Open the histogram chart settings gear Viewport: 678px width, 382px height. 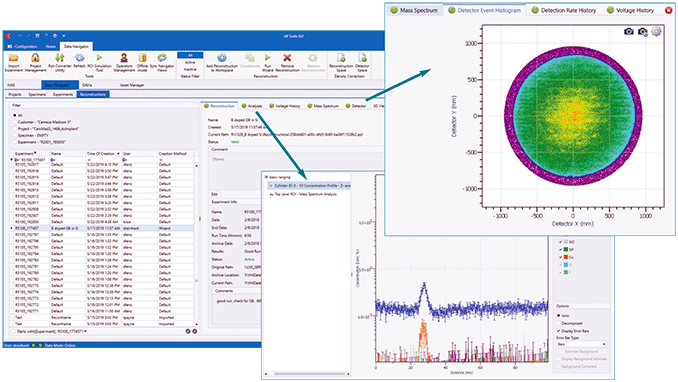point(656,32)
